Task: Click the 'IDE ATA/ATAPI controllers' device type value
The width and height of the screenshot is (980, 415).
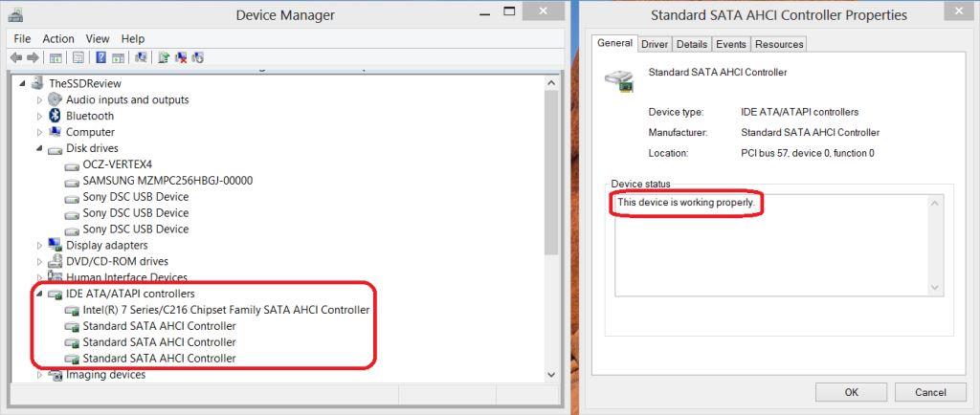Action: coord(799,112)
